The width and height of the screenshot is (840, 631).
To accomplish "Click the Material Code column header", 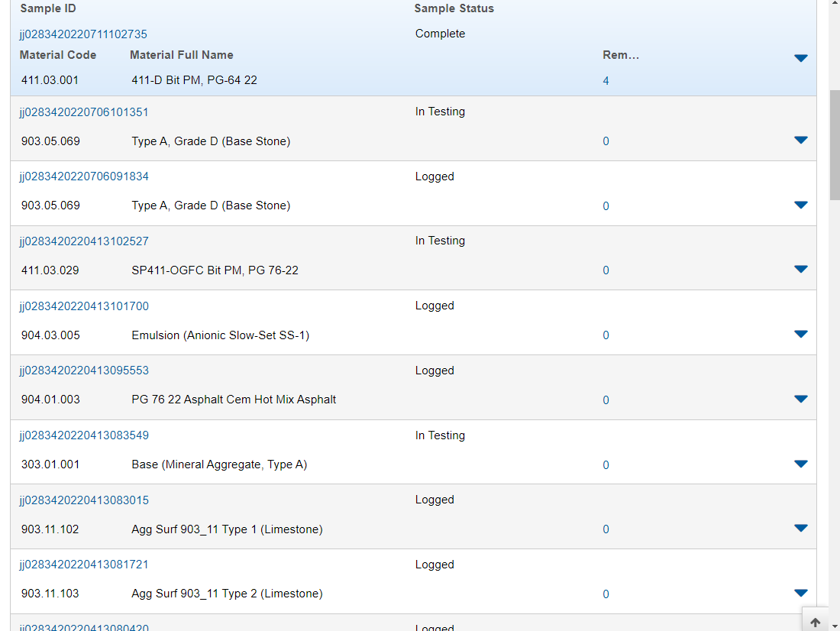I will pos(58,55).
